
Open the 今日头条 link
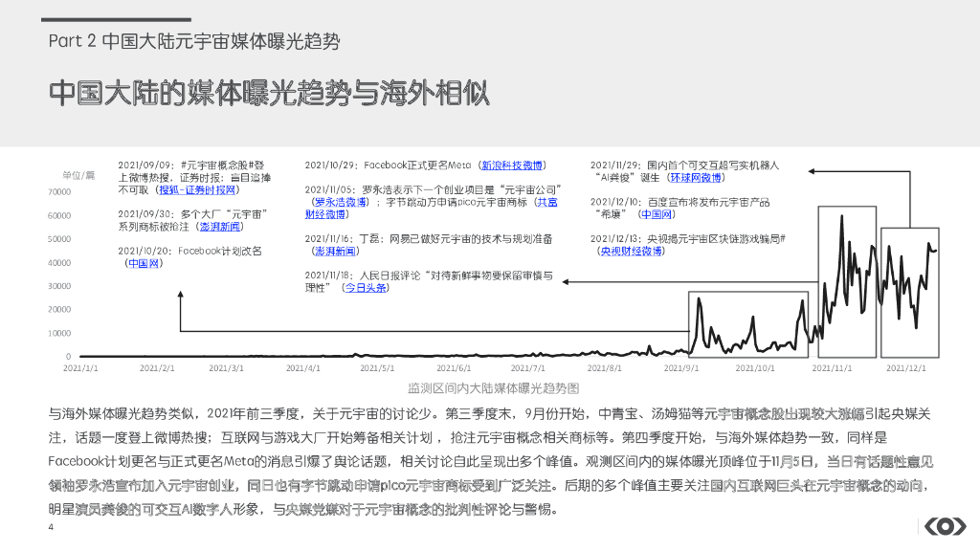[x=366, y=288]
